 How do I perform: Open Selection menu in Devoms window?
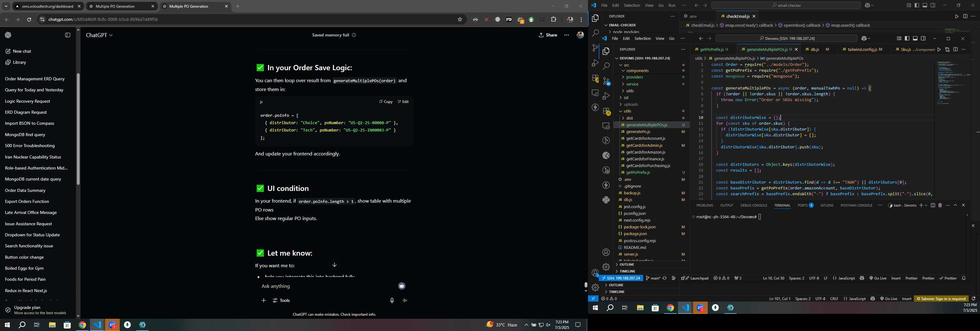tap(643, 39)
